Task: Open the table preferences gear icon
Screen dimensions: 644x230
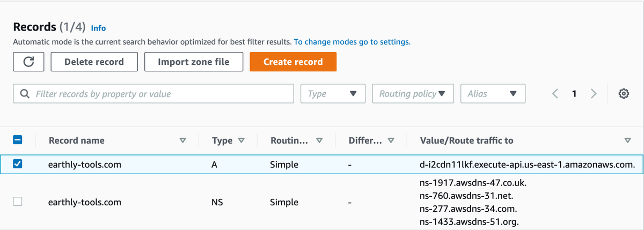Action: click(624, 94)
